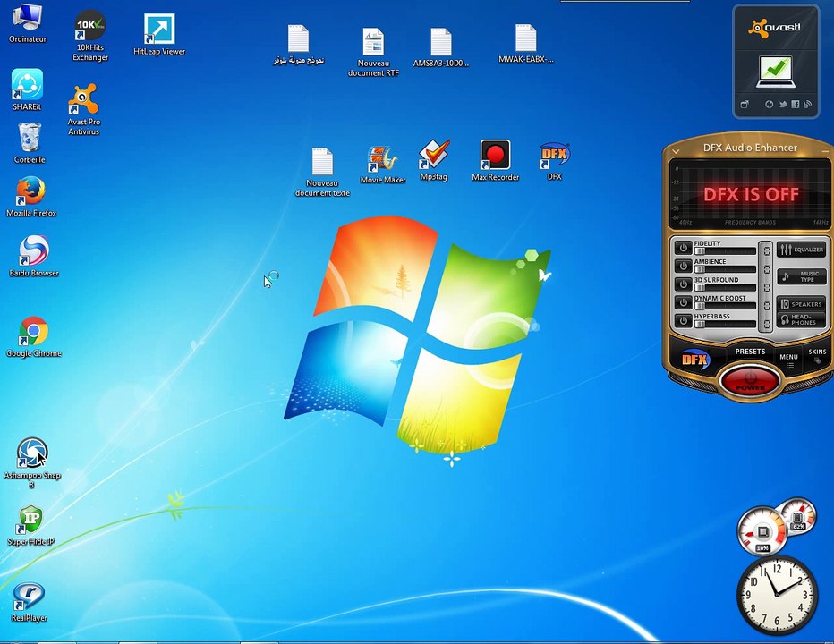
Task: Select the Baidu Browser shortcut
Action: tap(33, 257)
